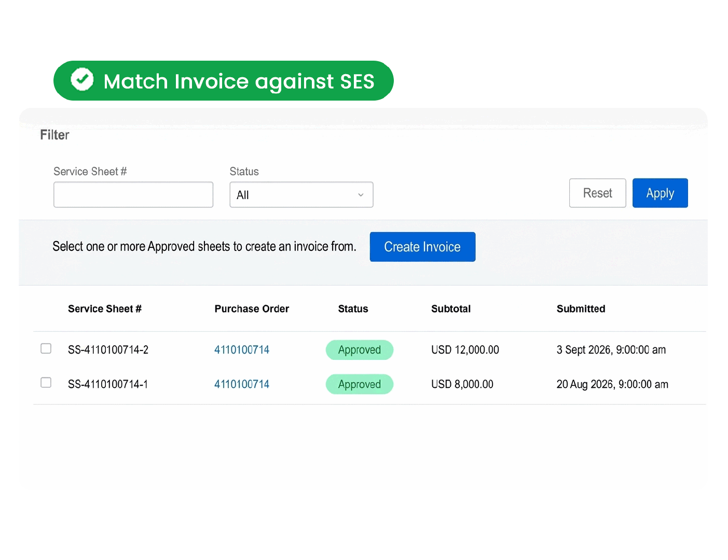Click the Approved badge for SS-4110100714-1
The height and width of the screenshot is (560, 728).
point(360,384)
